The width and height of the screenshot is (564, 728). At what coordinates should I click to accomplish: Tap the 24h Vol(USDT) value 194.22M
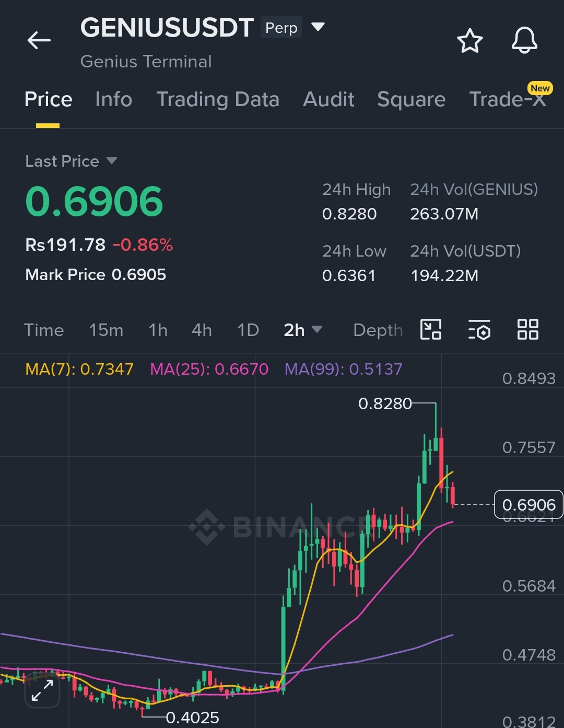click(x=444, y=275)
